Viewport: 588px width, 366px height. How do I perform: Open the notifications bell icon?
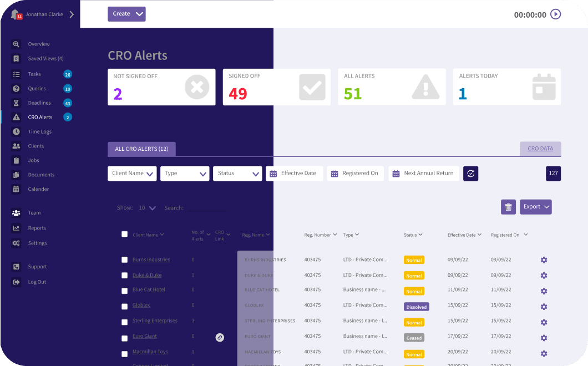(x=15, y=14)
